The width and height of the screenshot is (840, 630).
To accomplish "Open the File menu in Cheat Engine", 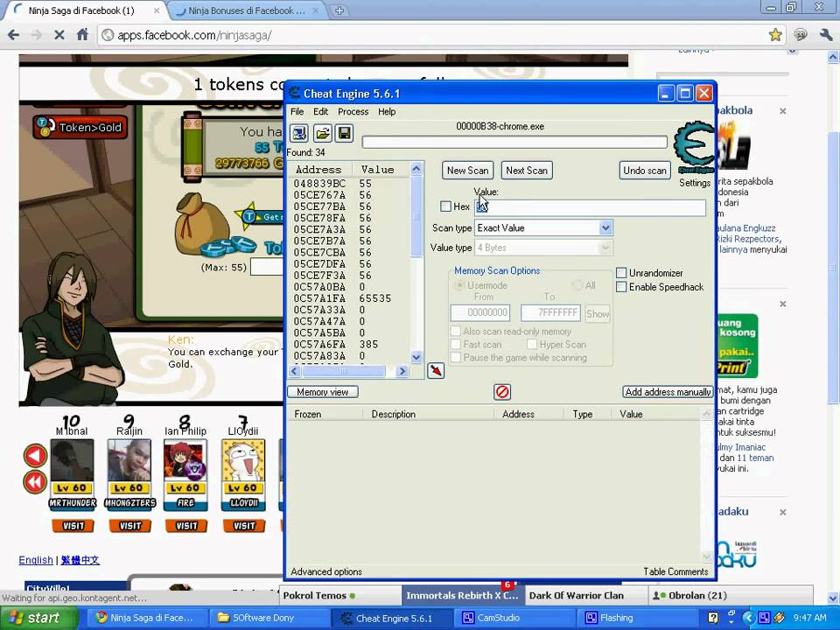I will pyautogui.click(x=297, y=111).
